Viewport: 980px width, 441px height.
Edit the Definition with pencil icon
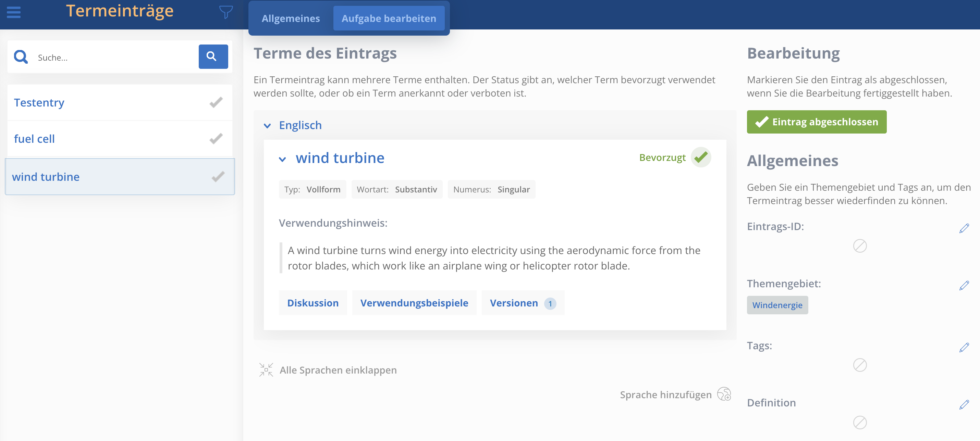click(964, 404)
